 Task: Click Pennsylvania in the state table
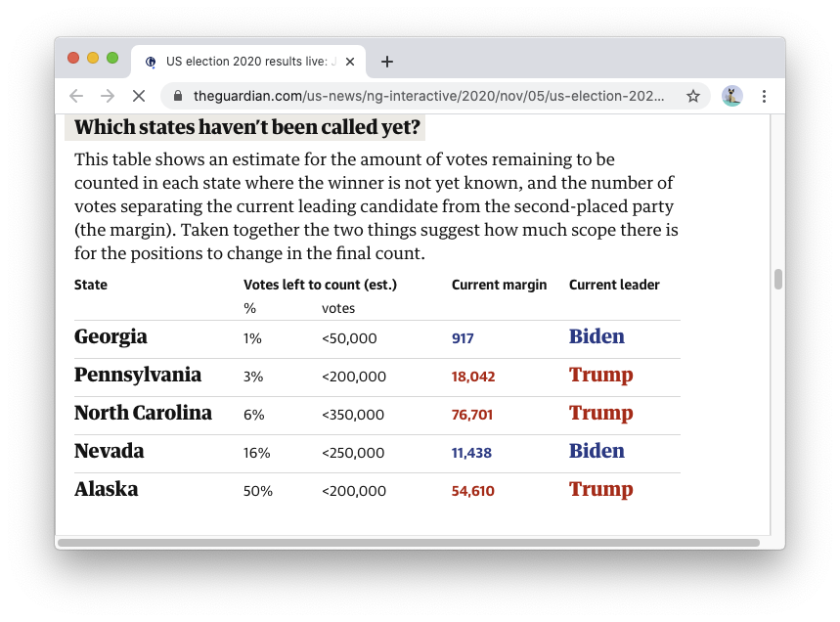[x=138, y=376]
